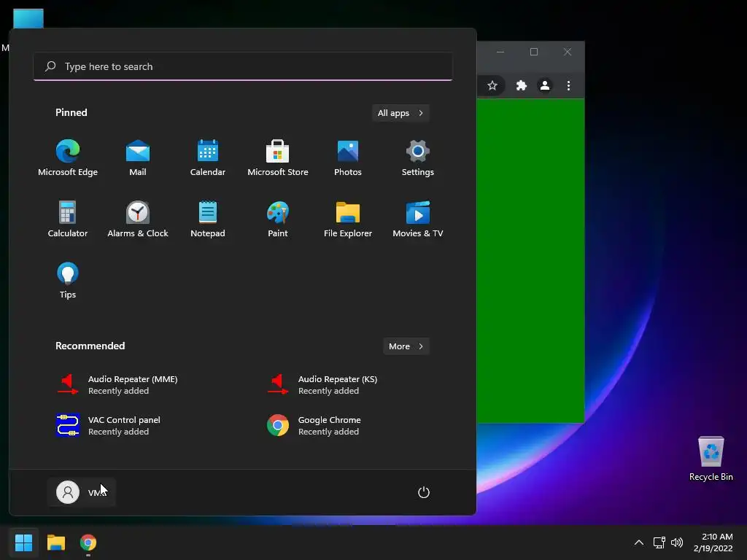Open Alarms & Clock
747x560 pixels.
[x=138, y=219]
